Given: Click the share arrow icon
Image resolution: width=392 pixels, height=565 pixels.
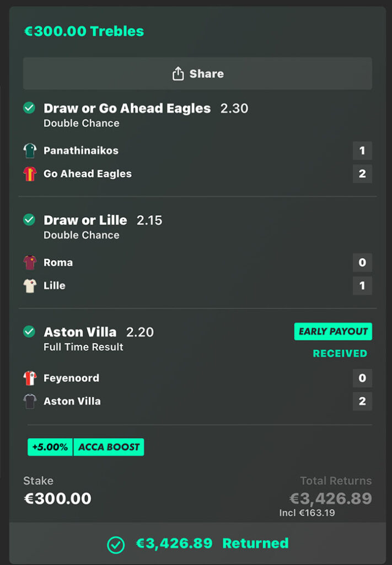Looking at the screenshot, I should tap(178, 74).
